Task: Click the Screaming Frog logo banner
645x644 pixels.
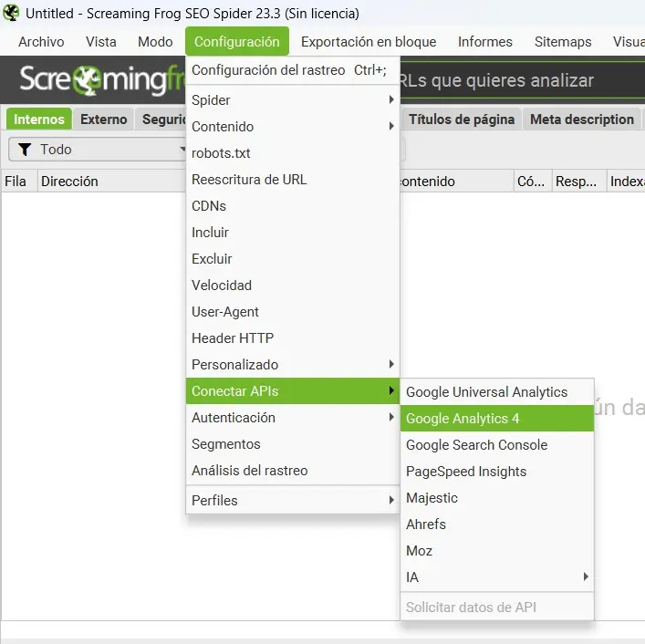Action: (102, 79)
